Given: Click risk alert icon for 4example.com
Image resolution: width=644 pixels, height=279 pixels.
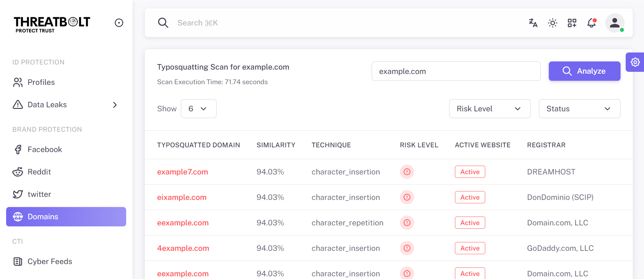Looking at the screenshot, I should [407, 248].
